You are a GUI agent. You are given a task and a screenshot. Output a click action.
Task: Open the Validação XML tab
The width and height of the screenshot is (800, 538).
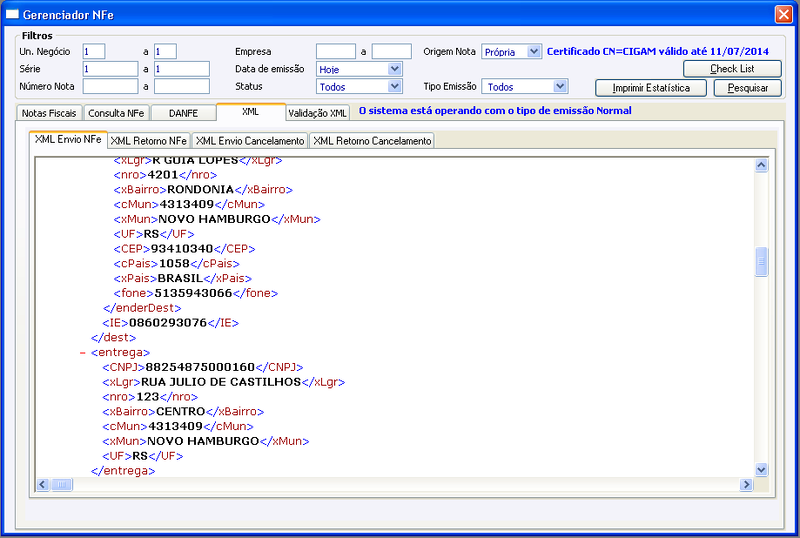(317, 113)
